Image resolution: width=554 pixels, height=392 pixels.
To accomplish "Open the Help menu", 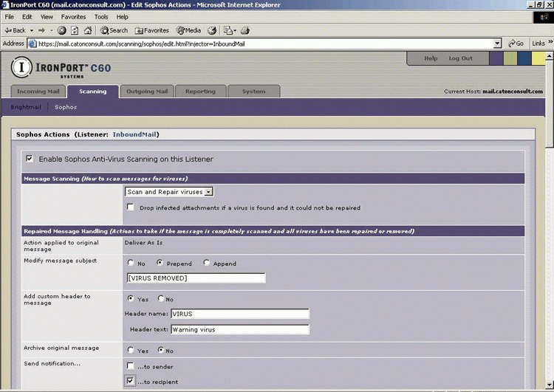I will (x=122, y=16).
